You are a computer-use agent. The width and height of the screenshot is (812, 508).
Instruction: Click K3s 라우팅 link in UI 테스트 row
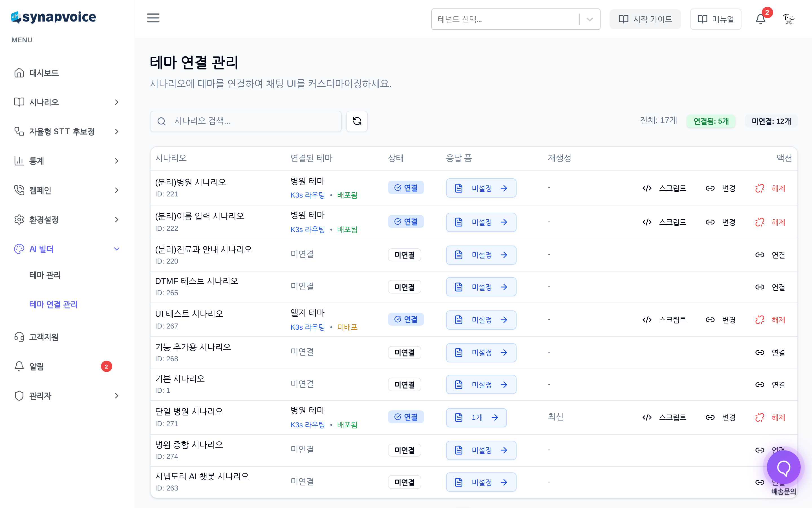click(307, 327)
